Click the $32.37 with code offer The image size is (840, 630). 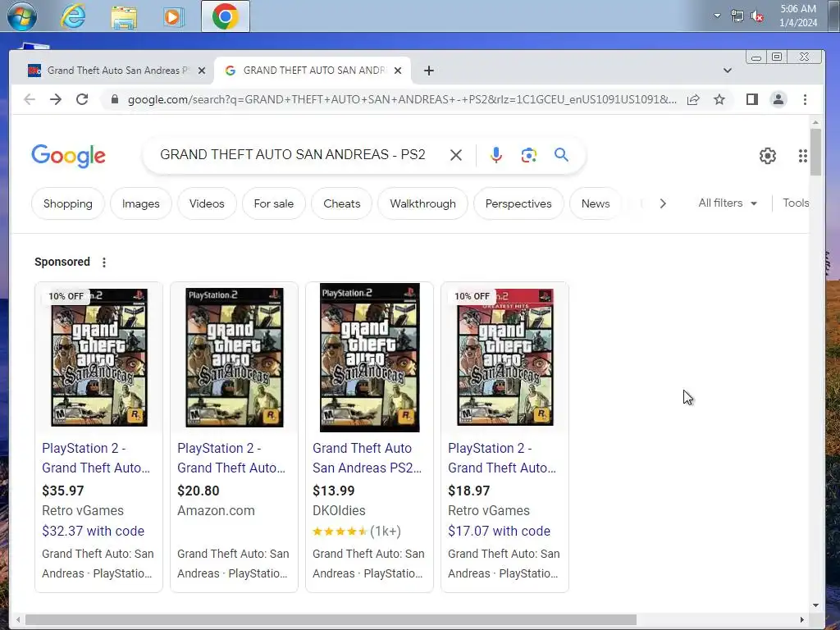[94, 531]
